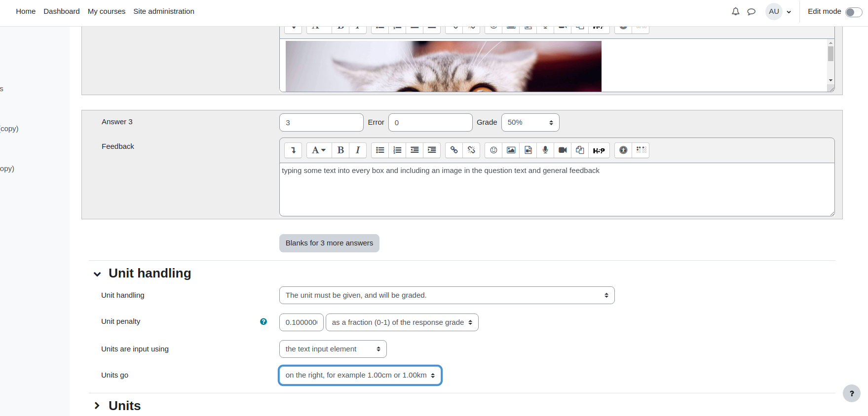This screenshot has height=416, width=868.
Task: Open Site administration
Action: [x=164, y=11]
